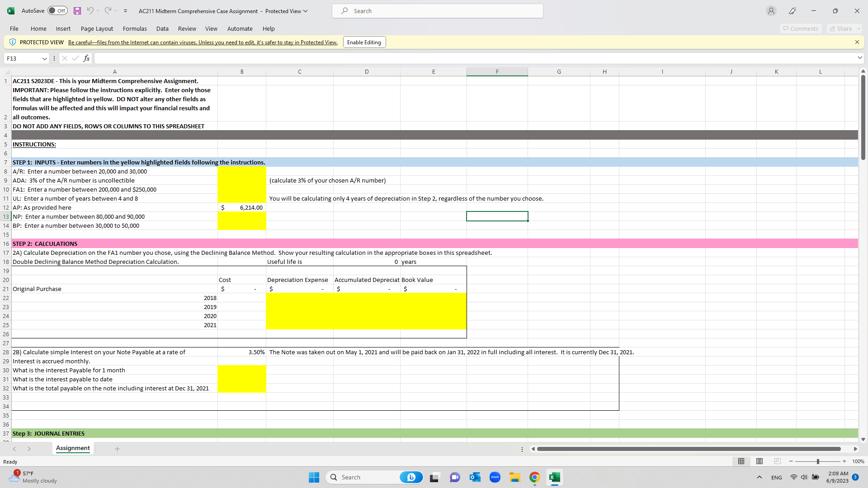The height and width of the screenshot is (488, 868).
Task: Click the Save icon in title bar
Action: click(x=77, y=11)
